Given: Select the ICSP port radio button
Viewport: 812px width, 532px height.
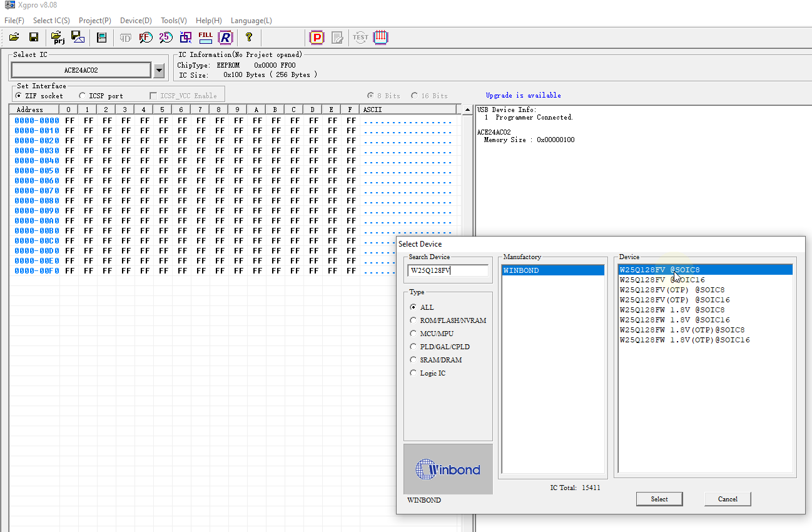Looking at the screenshot, I should tap(83, 96).
